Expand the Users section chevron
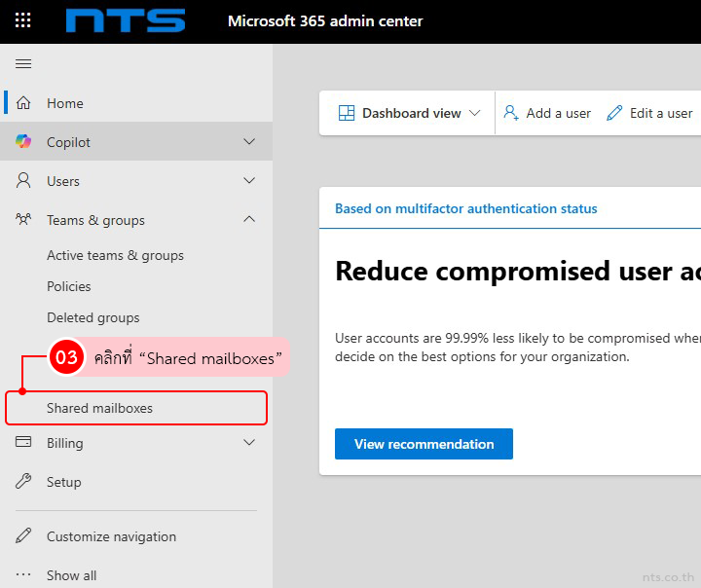This screenshot has height=588, width=701. coord(249,181)
